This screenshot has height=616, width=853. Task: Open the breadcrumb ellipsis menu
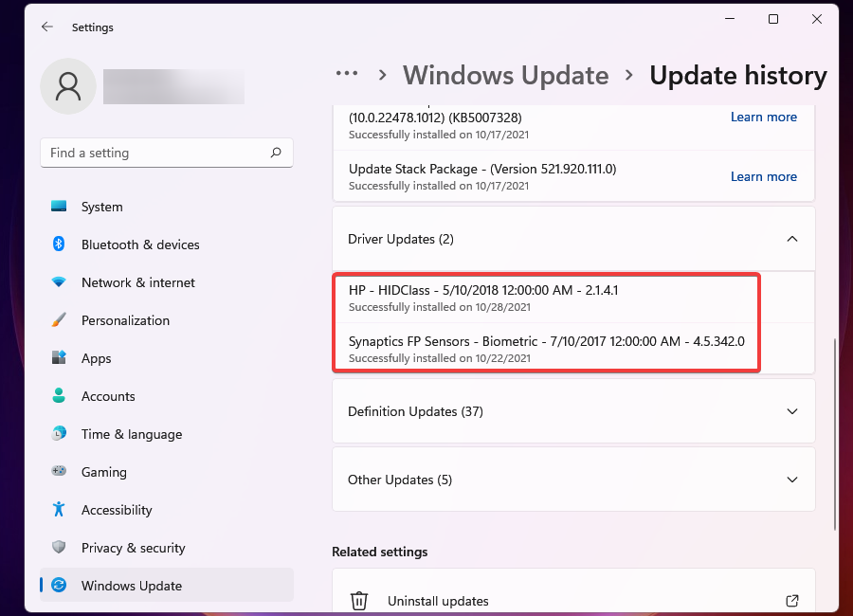347,74
